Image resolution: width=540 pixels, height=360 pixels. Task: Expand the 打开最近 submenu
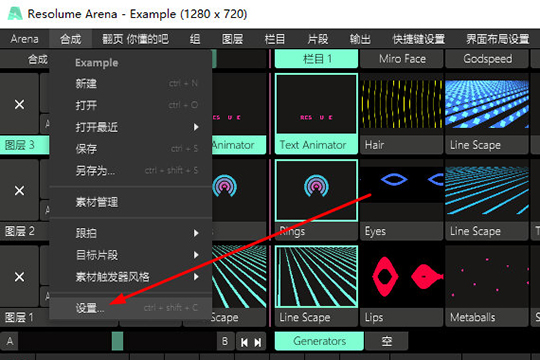coord(131,127)
